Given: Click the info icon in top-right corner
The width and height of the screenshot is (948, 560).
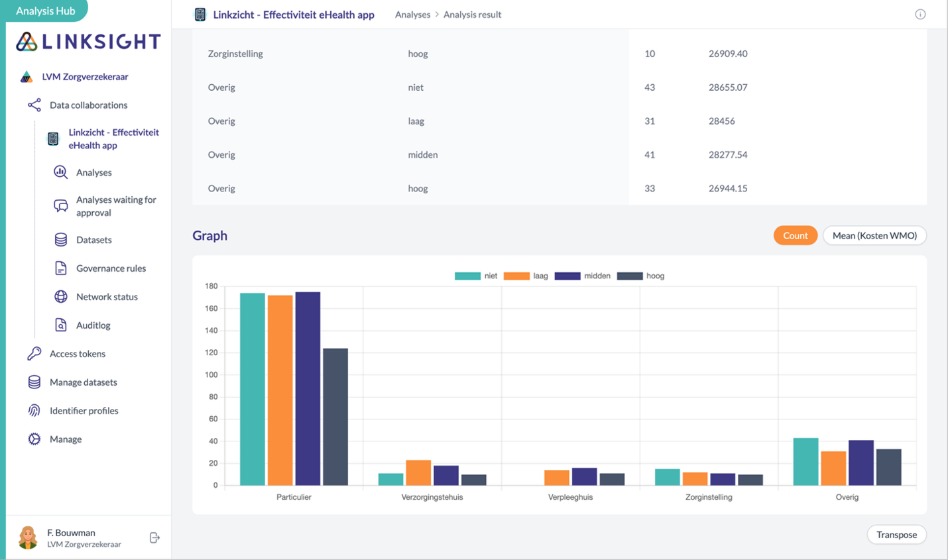Looking at the screenshot, I should click(920, 15).
